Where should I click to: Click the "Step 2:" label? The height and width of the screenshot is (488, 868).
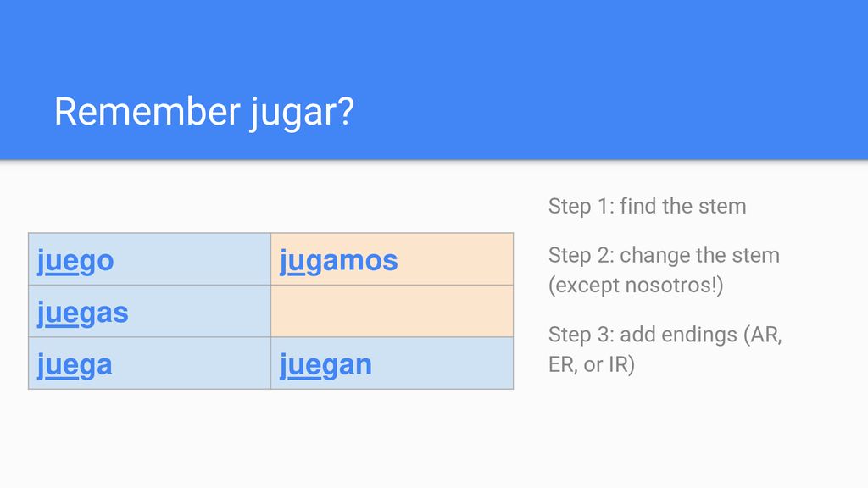coord(581,256)
